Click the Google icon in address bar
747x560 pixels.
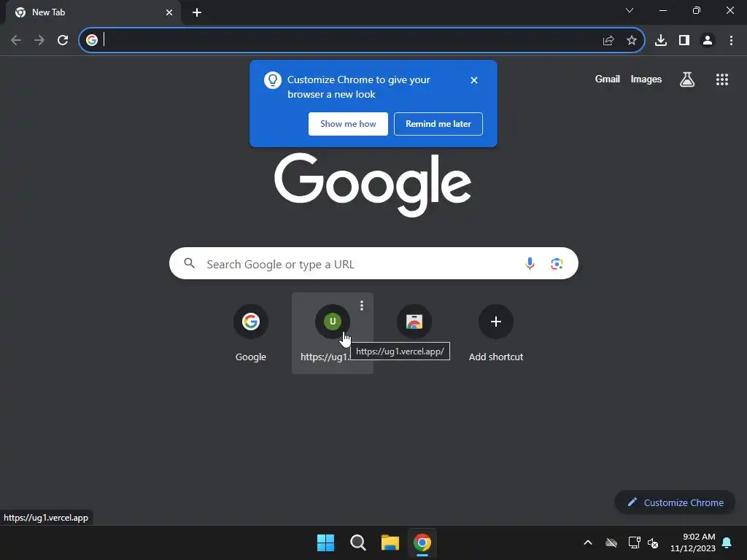click(x=92, y=40)
